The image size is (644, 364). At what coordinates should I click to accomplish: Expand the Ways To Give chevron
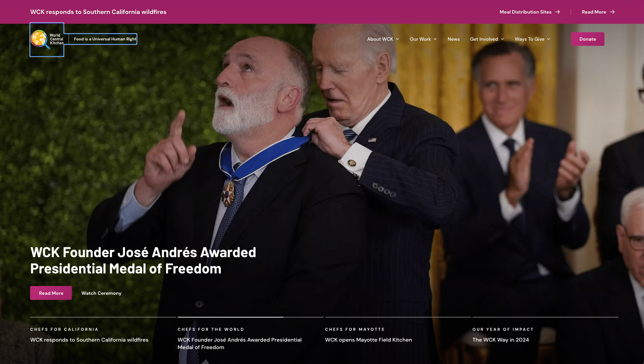tap(549, 39)
